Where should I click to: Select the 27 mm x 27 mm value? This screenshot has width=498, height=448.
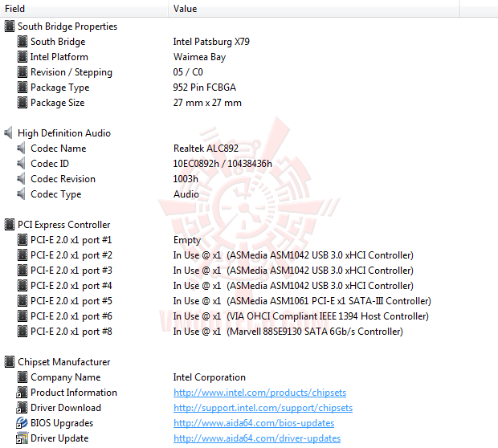pyautogui.click(x=207, y=103)
